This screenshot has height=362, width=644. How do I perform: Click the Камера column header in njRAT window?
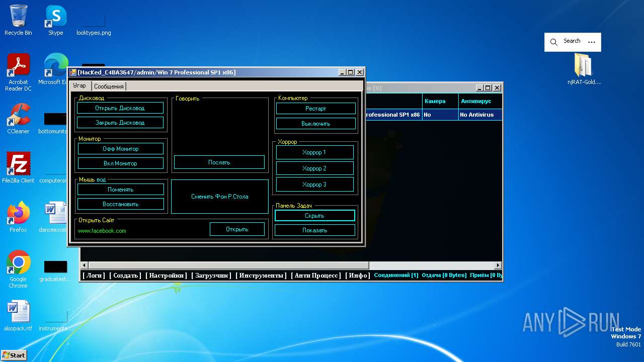coord(440,101)
